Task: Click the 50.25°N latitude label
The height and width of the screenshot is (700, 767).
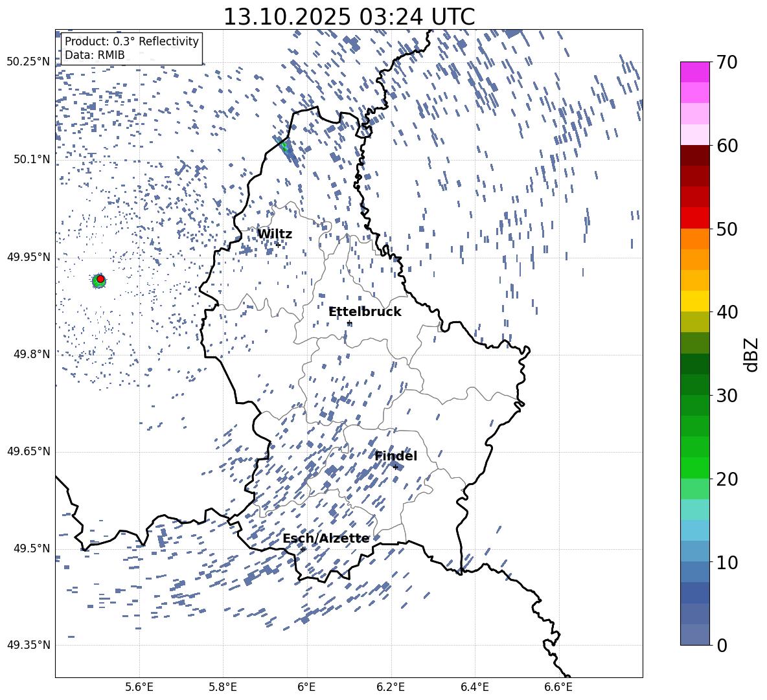Action: coord(29,62)
